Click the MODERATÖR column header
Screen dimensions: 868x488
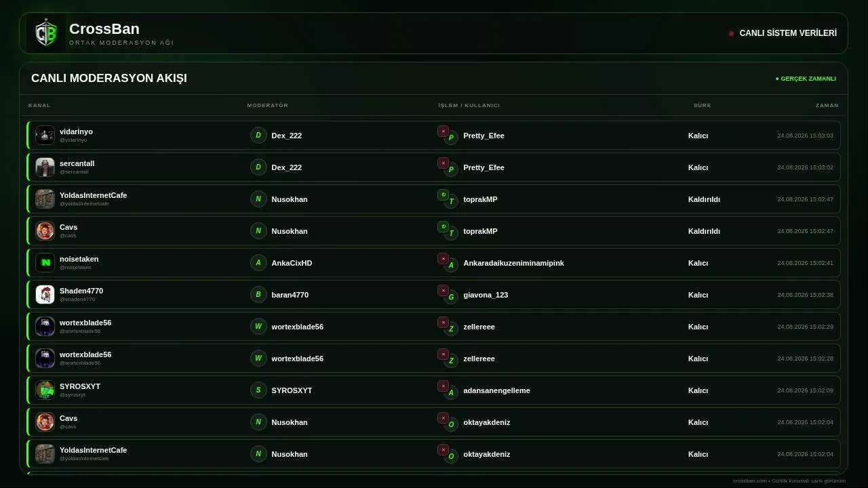268,105
